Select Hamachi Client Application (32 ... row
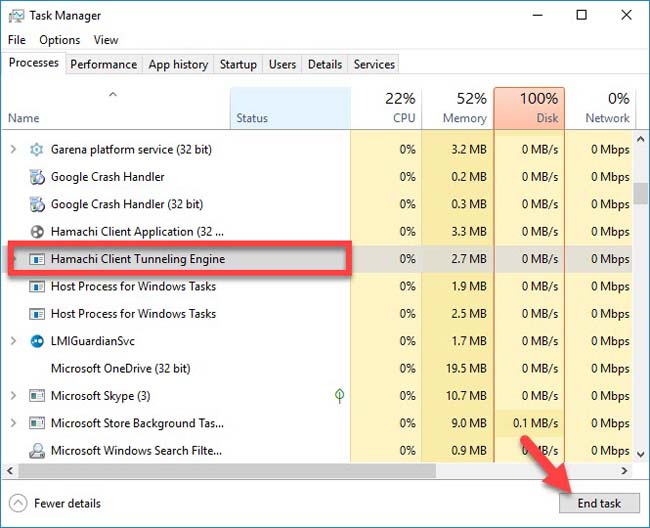Viewport: 650px width, 528px height. (x=317, y=232)
